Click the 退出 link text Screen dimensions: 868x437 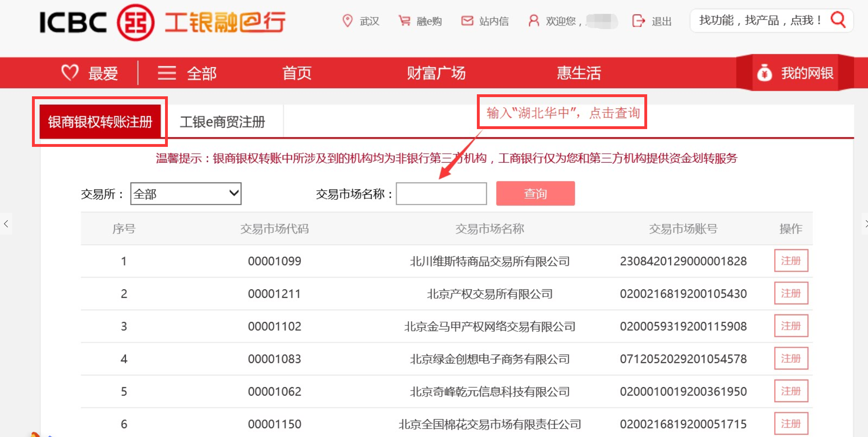[x=662, y=21]
